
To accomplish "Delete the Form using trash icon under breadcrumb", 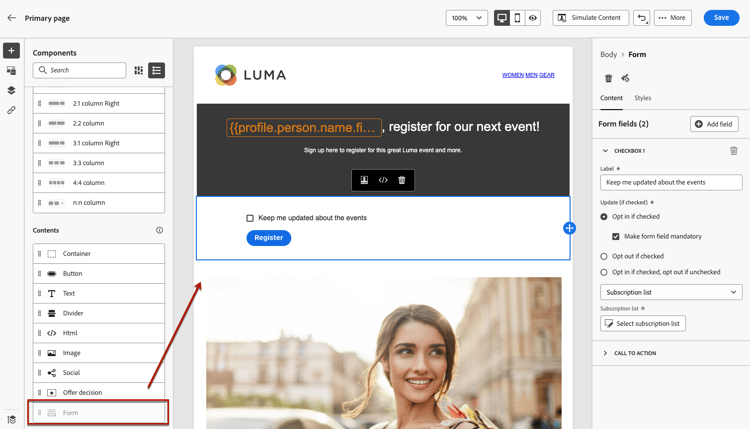I will pyautogui.click(x=608, y=78).
